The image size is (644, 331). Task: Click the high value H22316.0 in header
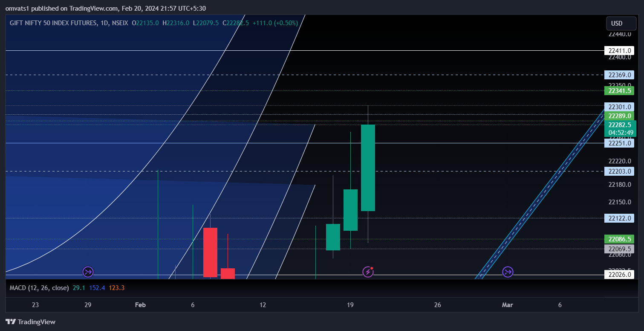click(176, 23)
